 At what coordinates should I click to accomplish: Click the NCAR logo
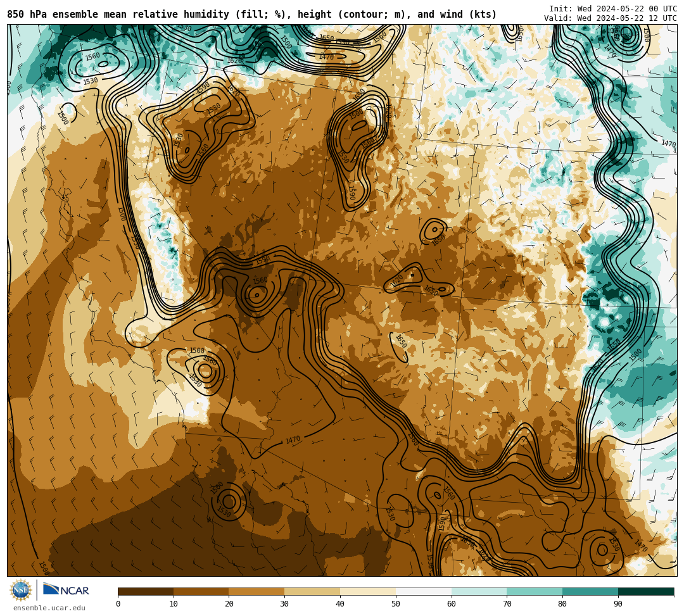pos(66,589)
